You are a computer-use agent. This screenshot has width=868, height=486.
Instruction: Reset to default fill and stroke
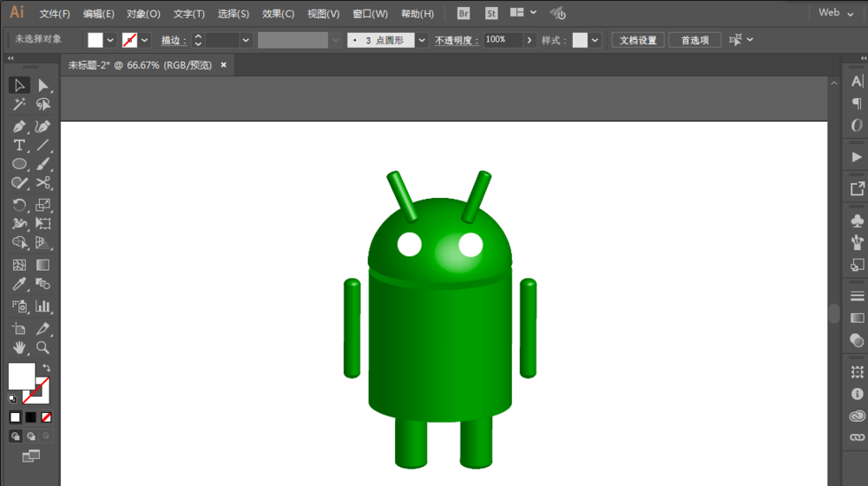tap(12, 398)
